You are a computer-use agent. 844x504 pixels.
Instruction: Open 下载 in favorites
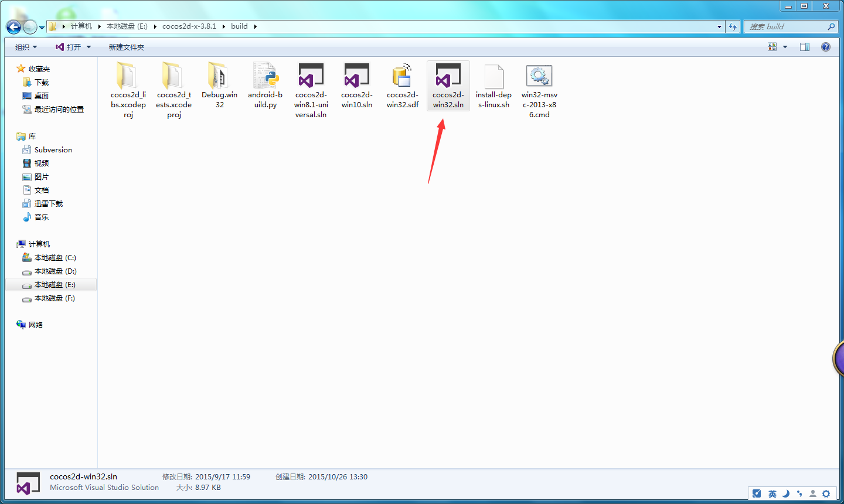pos(42,82)
